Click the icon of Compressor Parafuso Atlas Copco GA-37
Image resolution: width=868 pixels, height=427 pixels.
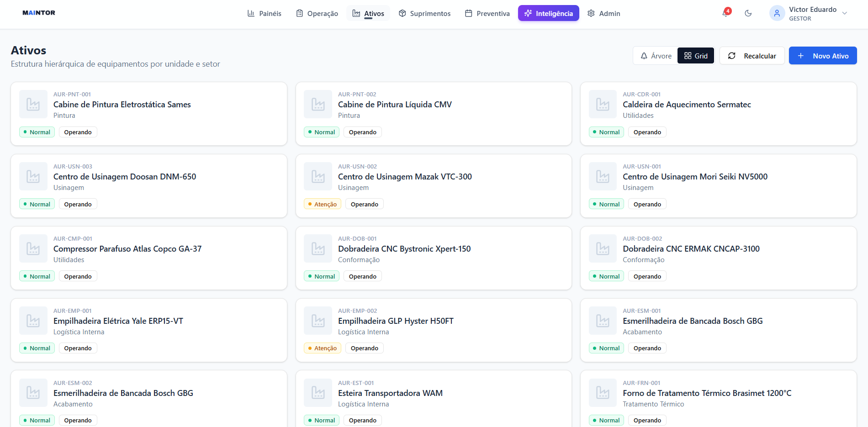coord(33,248)
